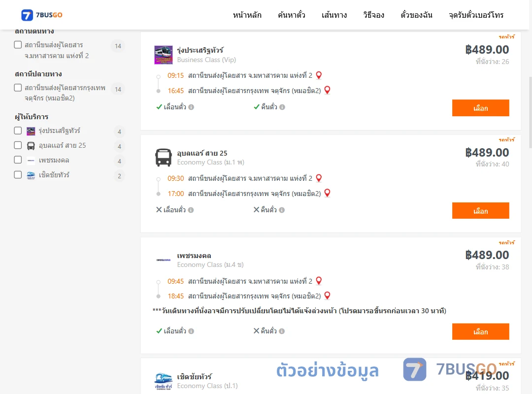Image resolution: width=532 pixels, height=394 pixels.
Task: Click info icon next to เลื่อนตั๋ว for เพชรมงคล
Action: (x=191, y=331)
